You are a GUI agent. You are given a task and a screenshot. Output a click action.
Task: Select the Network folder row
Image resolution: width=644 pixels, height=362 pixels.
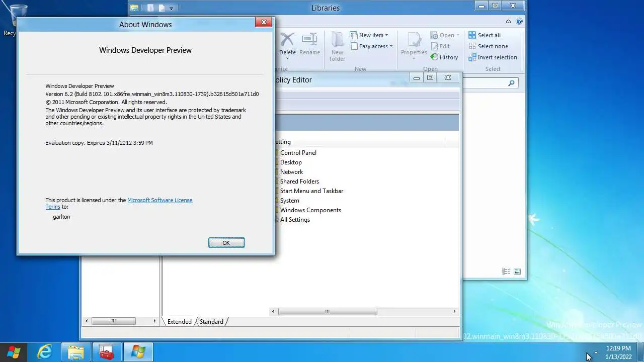(x=291, y=172)
